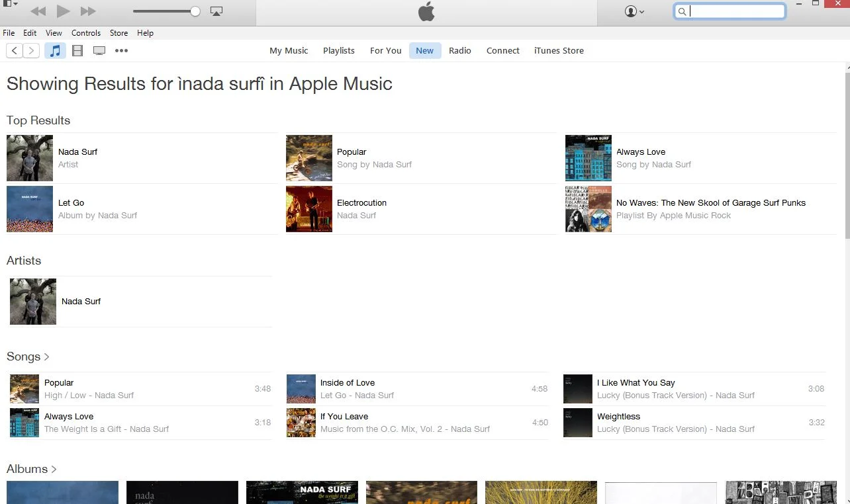This screenshot has width=850, height=504.
Task: Adjust the volume slider knob
Action: coord(195,11)
